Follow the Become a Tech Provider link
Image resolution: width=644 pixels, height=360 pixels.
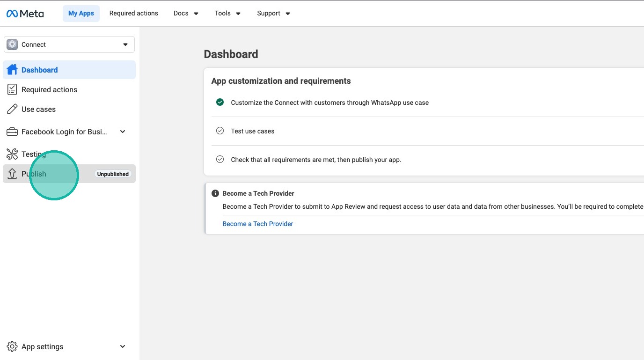pos(258,224)
